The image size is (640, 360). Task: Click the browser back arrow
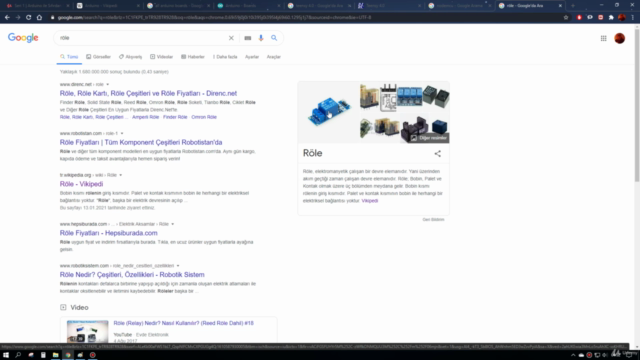(7, 18)
